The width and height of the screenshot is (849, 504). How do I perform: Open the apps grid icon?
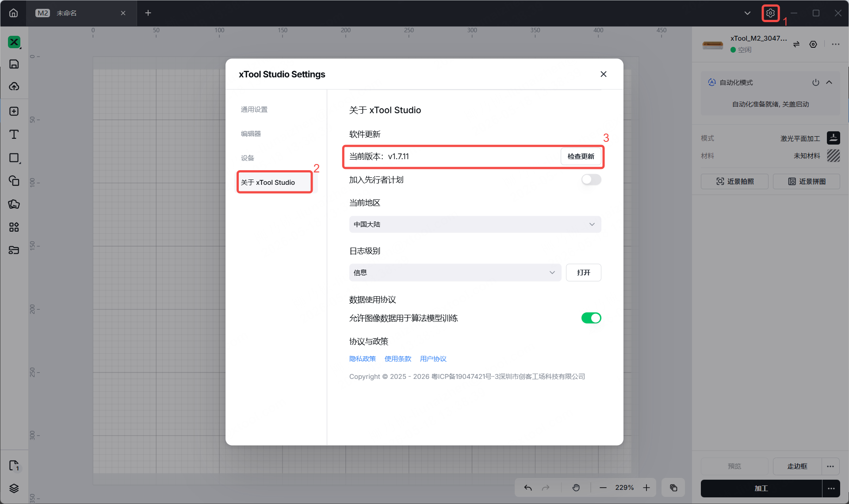[14, 227]
